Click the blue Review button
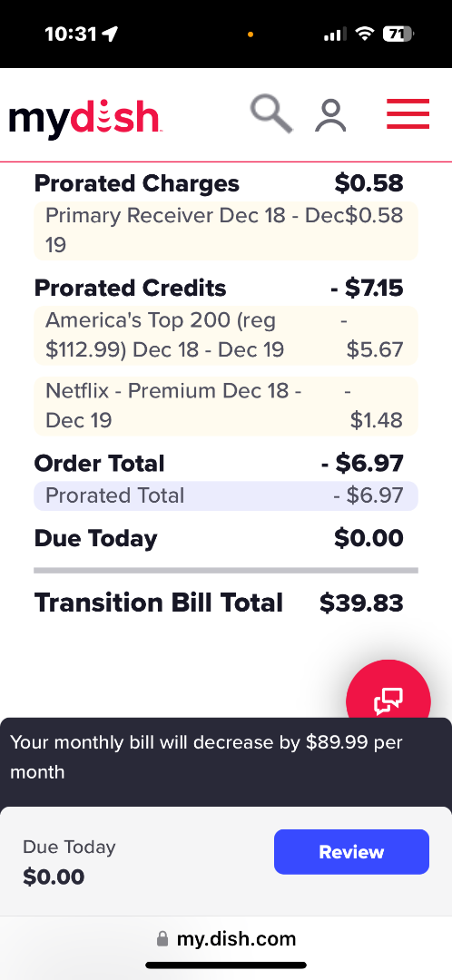 [351, 851]
